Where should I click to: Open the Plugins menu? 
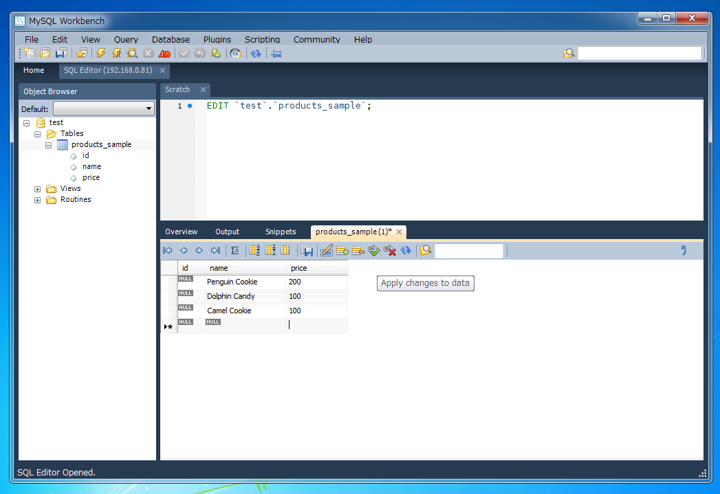point(217,39)
